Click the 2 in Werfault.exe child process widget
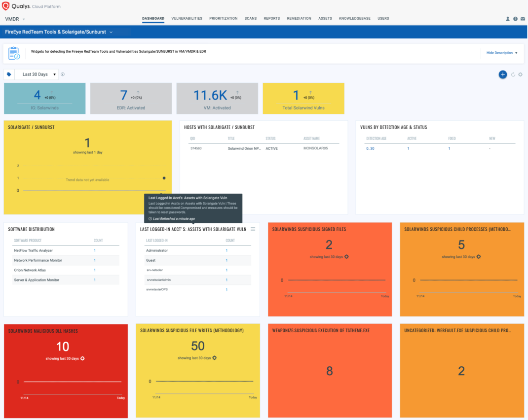Image resolution: width=528 pixels, height=420 pixels. click(x=461, y=371)
